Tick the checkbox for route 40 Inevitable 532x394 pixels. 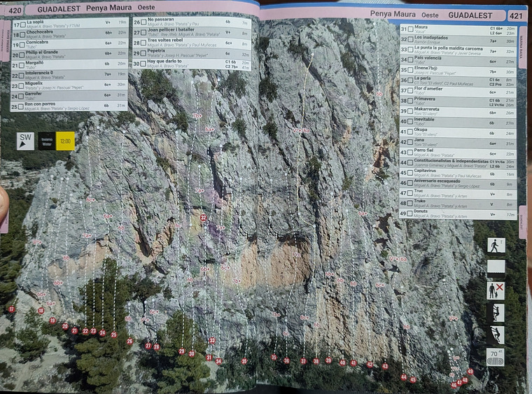click(411, 121)
